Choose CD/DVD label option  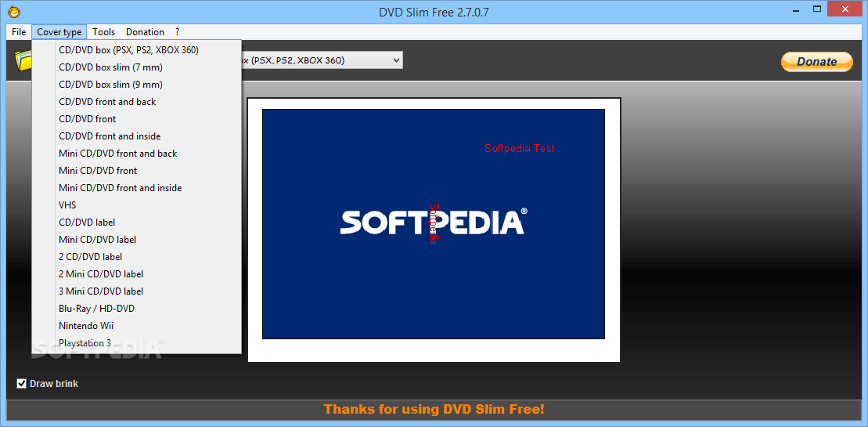tap(137, 222)
